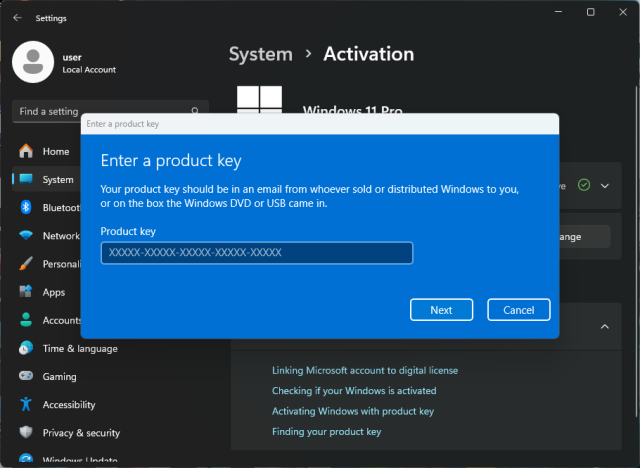
Task: Collapse the help links section chevron
Action: 605,326
